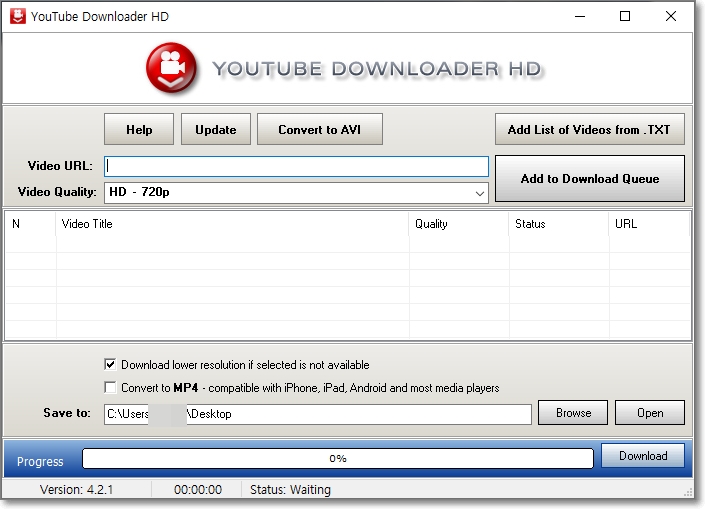Add List of Videos from .TXT
This screenshot has width=705, height=509.
pos(589,129)
